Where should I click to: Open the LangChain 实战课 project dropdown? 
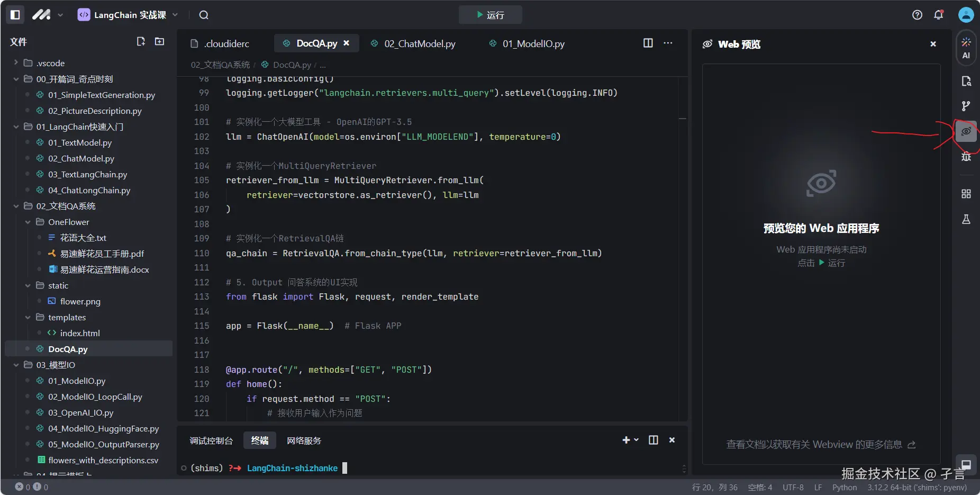[x=175, y=15]
